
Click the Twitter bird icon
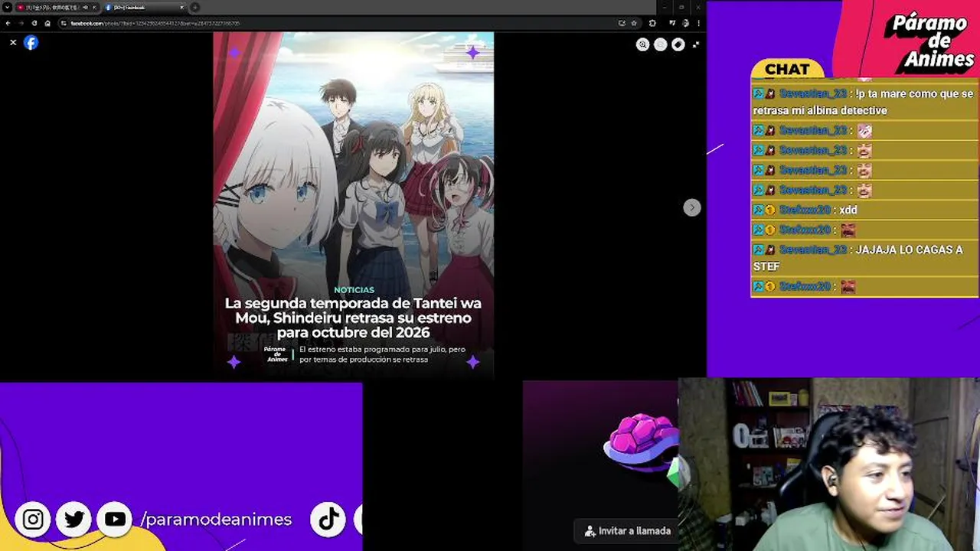(74, 520)
